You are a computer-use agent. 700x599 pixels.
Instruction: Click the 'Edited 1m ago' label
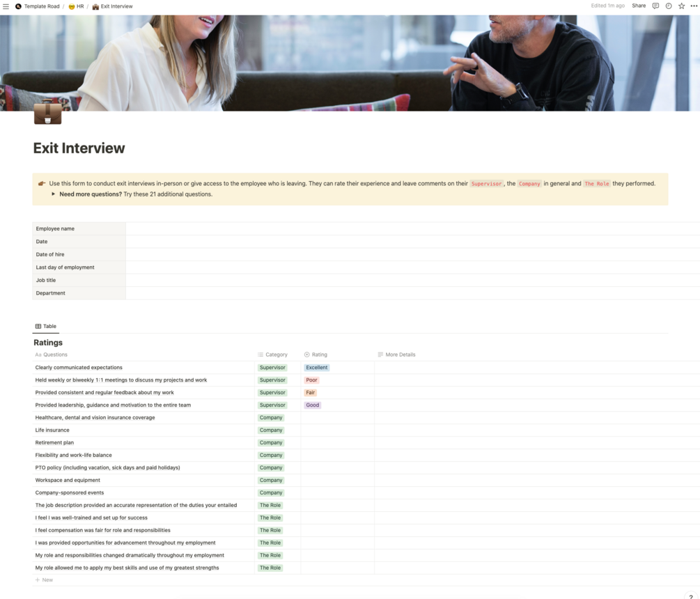607,6
